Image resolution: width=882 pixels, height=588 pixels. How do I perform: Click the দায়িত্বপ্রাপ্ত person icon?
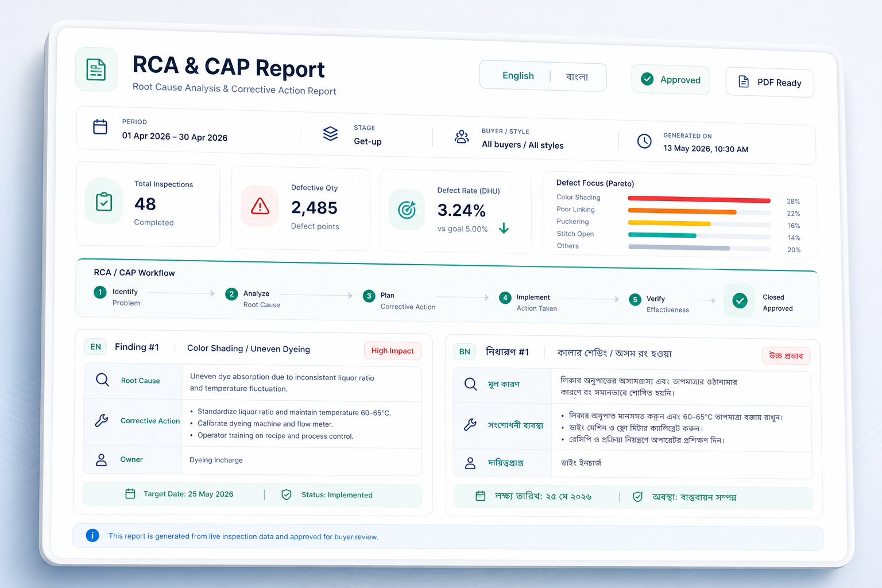click(470, 463)
